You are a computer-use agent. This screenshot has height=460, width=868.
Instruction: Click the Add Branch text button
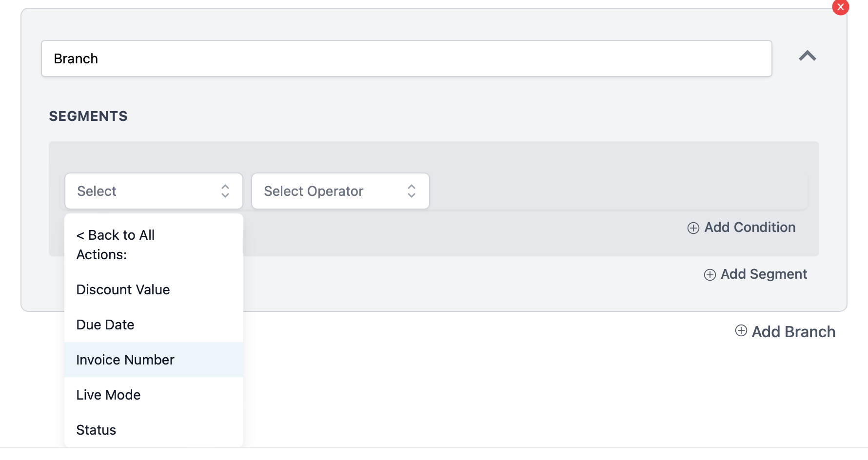[793, 332]
